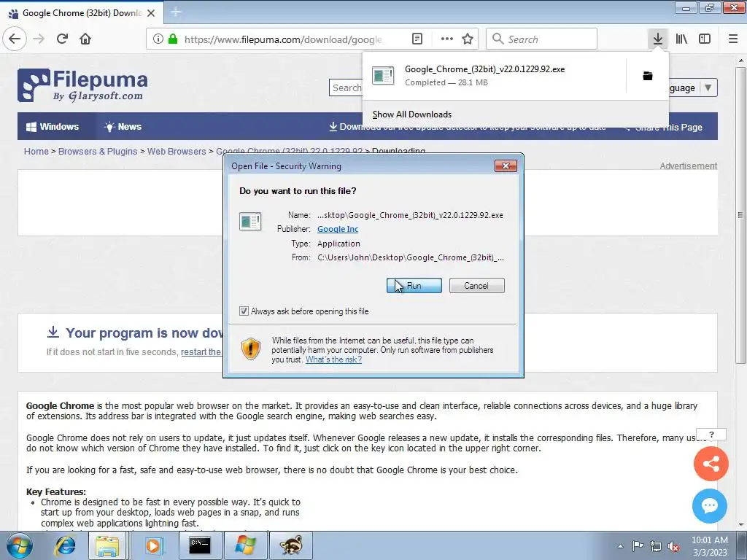Open the page actions three-dot menu
Viewport: 747px width, 560px height.
click(x=447, y=39)
